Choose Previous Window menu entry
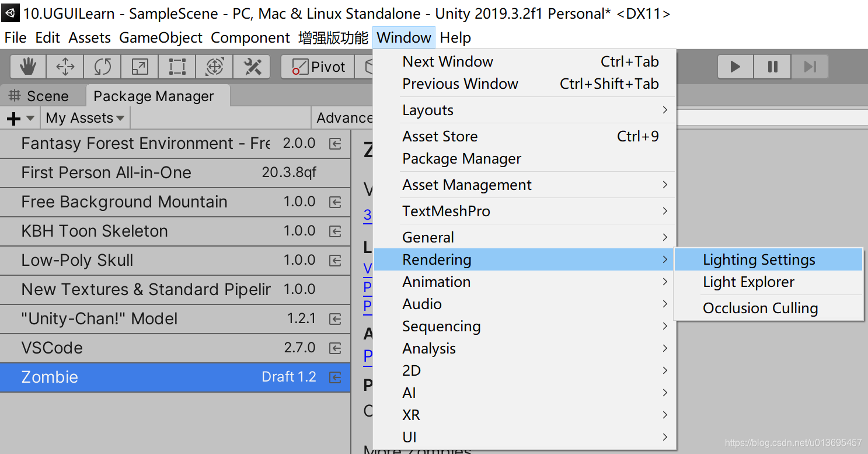Image resolution: width=868 pixels, height=454 pixels. pyautogui.click(x=524, y=84)
